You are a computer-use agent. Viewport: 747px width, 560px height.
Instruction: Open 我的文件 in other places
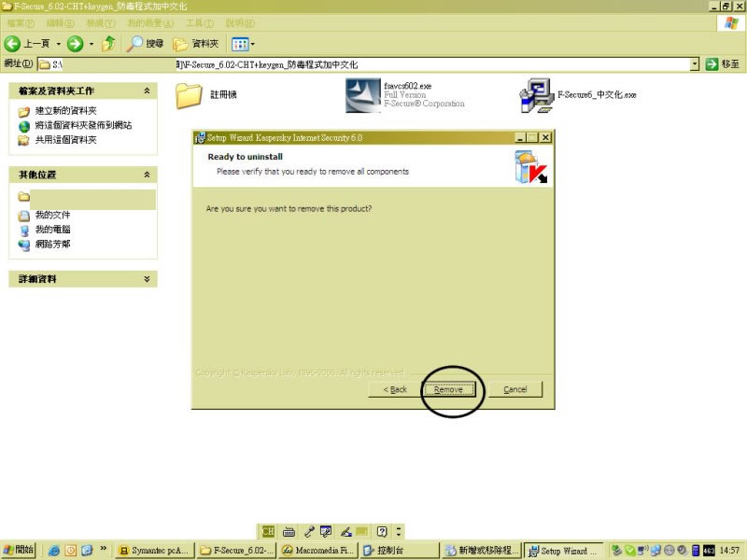coord(52,216)
